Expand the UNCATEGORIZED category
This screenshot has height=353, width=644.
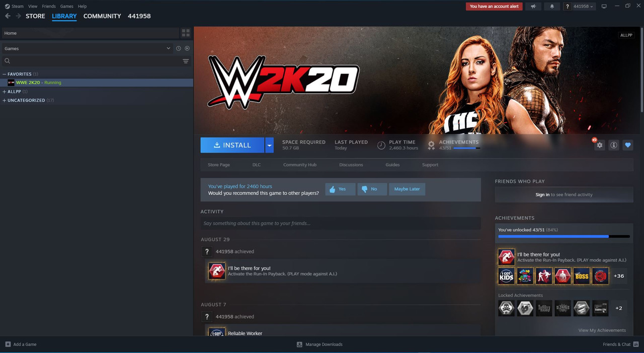coord(5,100)
